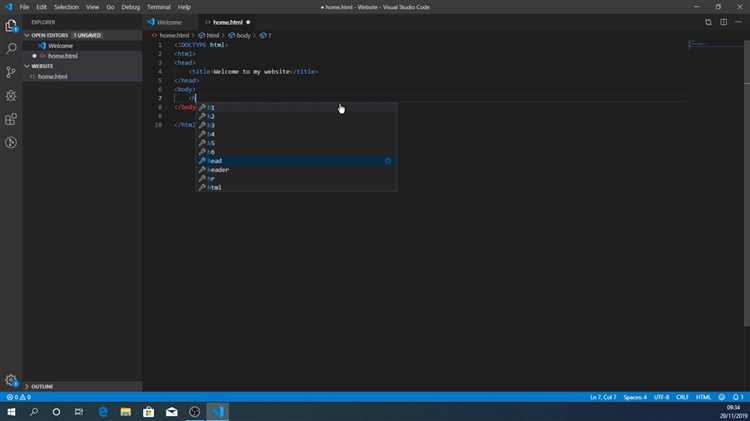This screenshot has width=750, height=421.
Task: Choose header suggestion from autocomplete
Action: (x=297, y=170)
